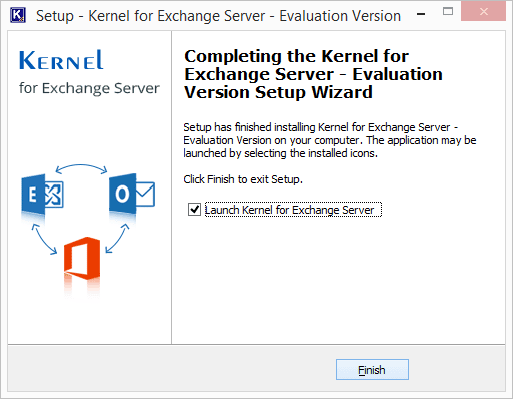The width and height of the screenshot is (513, 399).
Task: Click the 'Click Finish to exit Setup.' text
Action: pos(243,179)
